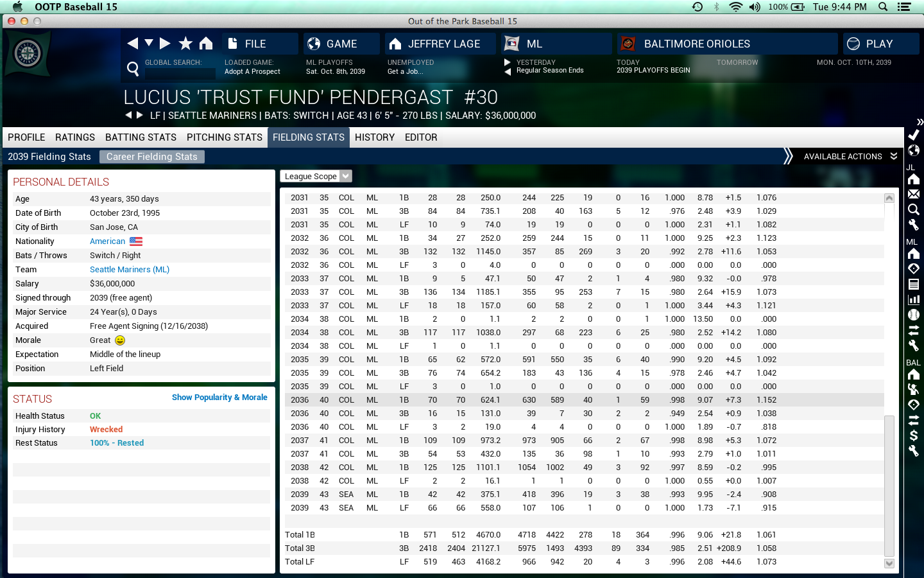Expand the Available Actions menu
924x578 pixels.
(x=850, y=157)
